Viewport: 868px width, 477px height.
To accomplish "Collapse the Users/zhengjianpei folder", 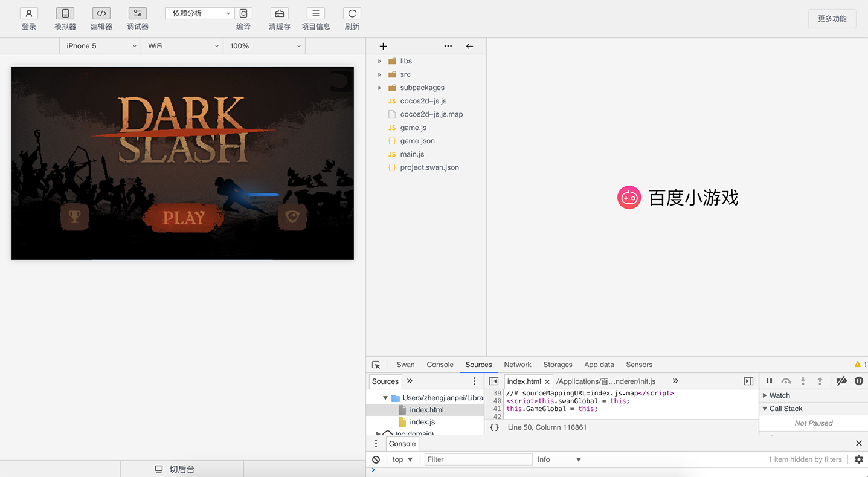I will pos(385,398).
